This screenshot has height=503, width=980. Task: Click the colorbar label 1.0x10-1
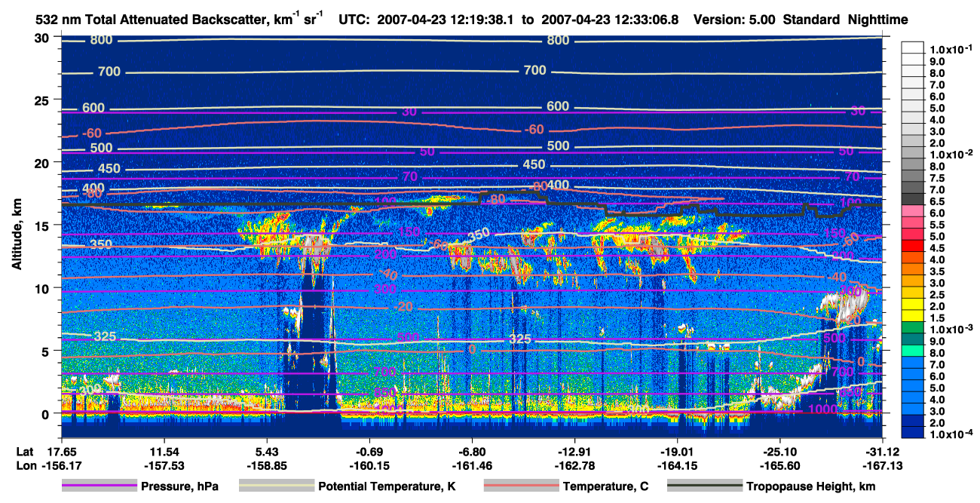pos(950,49)
